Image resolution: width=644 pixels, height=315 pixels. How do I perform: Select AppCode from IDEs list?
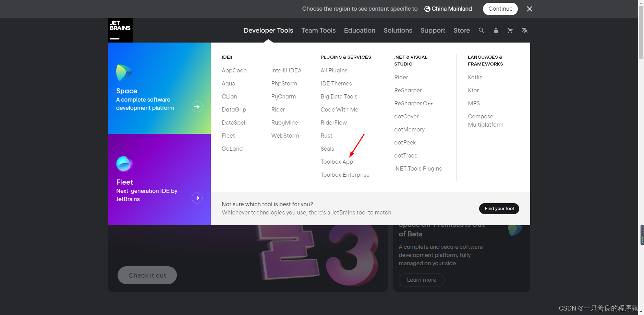(234, 70)
